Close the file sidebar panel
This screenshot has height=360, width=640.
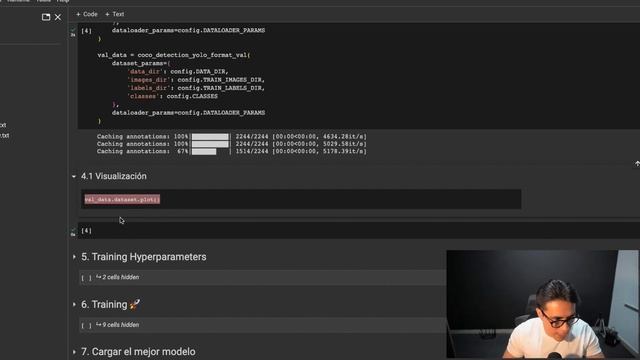(x=58, y=17)
